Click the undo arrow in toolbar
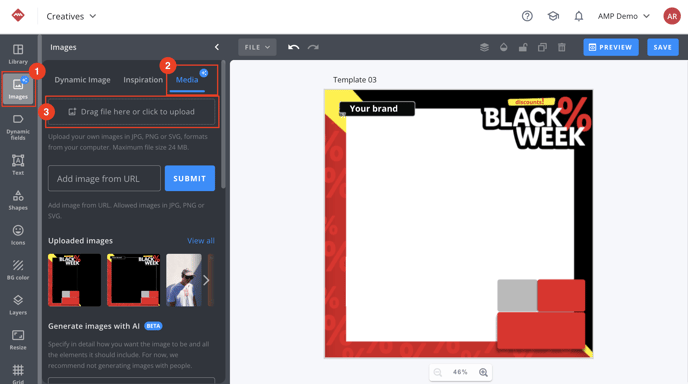The image size is (688, 384). point(294,47)
